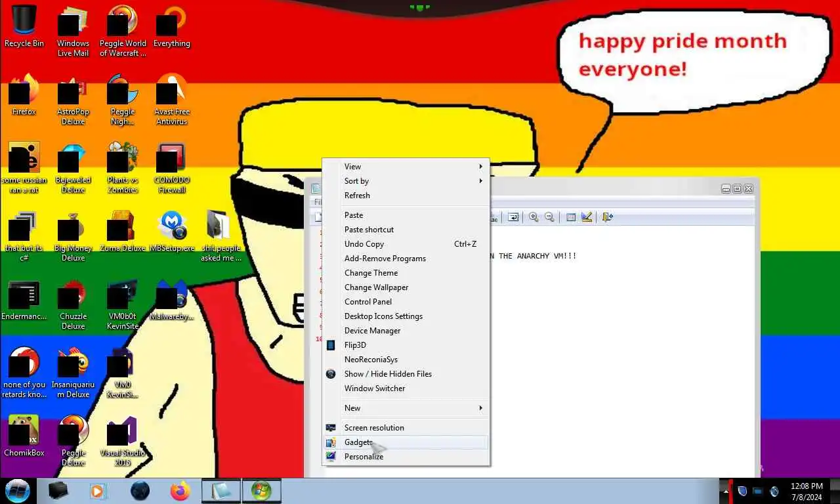Select the Visual Studio 2015 shortcut
This screenshot has height=504, width=840.
(123, 440)
